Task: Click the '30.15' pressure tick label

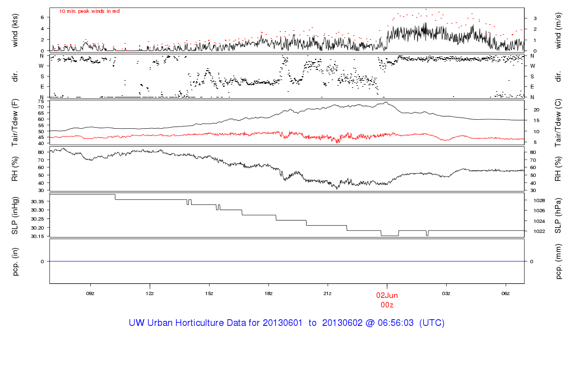Action: [x=38, y=236]
